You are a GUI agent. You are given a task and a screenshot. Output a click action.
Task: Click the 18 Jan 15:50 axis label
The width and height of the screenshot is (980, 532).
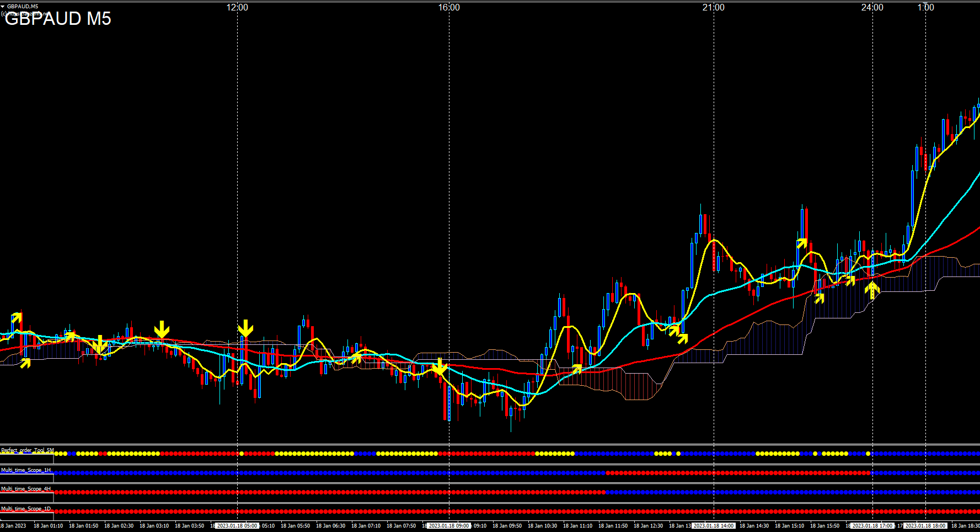point(825,526)
